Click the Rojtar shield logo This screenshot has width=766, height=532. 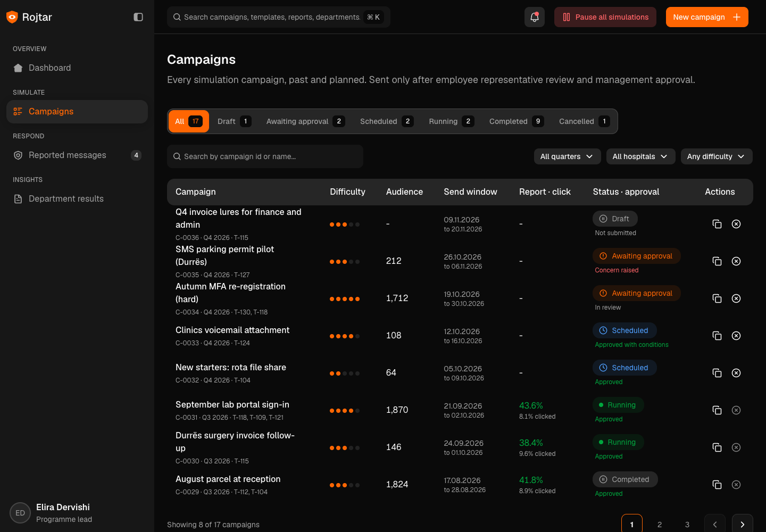click(12, 17)
